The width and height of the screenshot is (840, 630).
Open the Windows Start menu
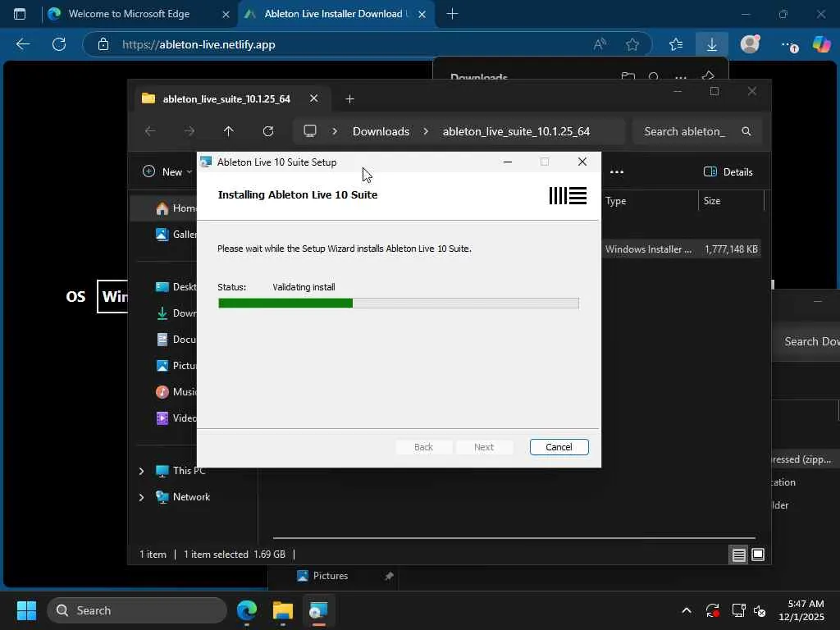(26, 610)
